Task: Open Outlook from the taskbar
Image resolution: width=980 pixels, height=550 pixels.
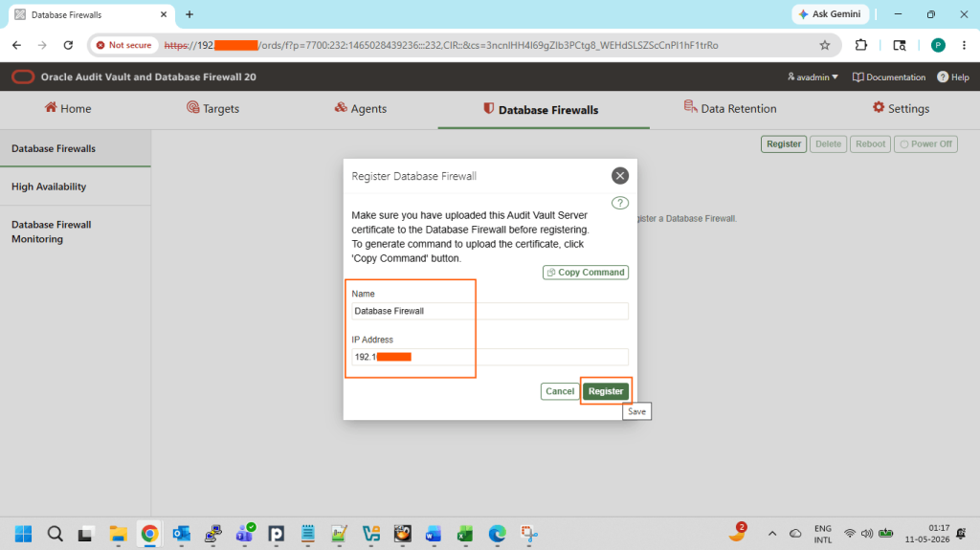Action: tap(181, 534)
